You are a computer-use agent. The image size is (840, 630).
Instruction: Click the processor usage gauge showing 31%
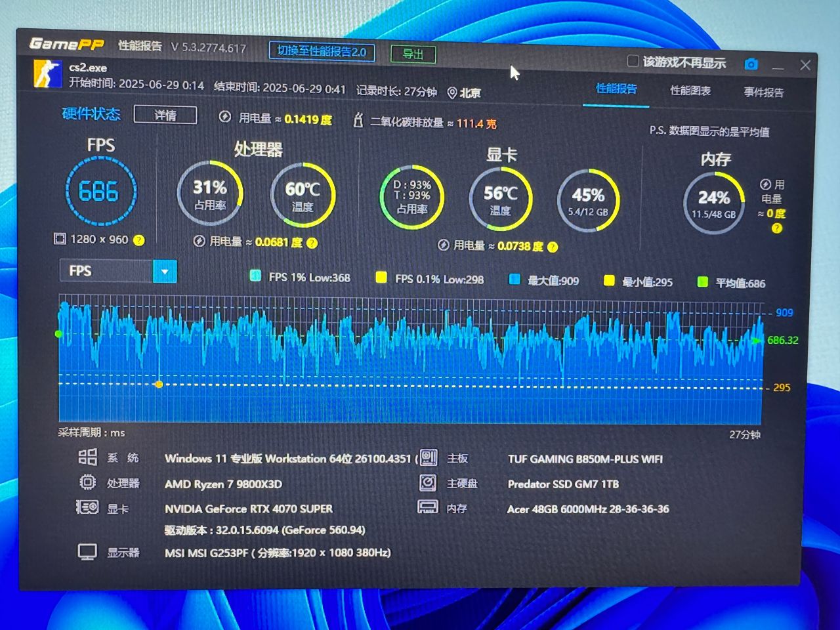210,194
